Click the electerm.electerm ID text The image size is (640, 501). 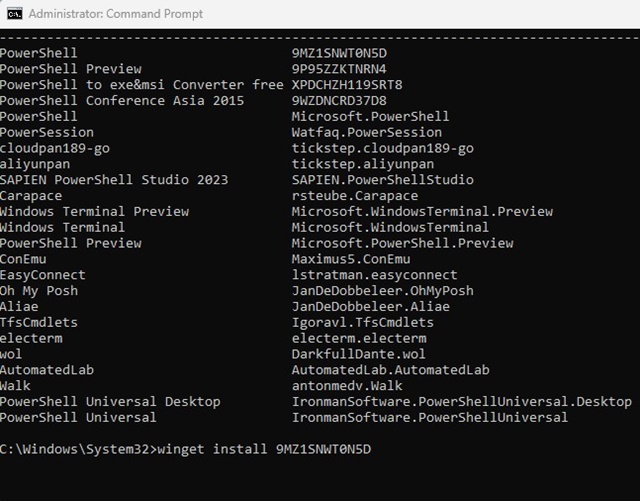pos(358,338)
